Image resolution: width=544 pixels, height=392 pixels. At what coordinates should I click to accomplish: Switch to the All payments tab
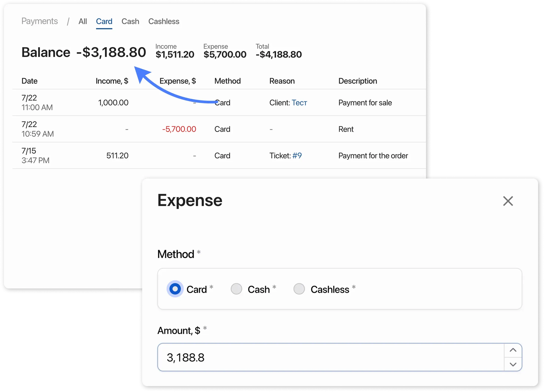82,21
